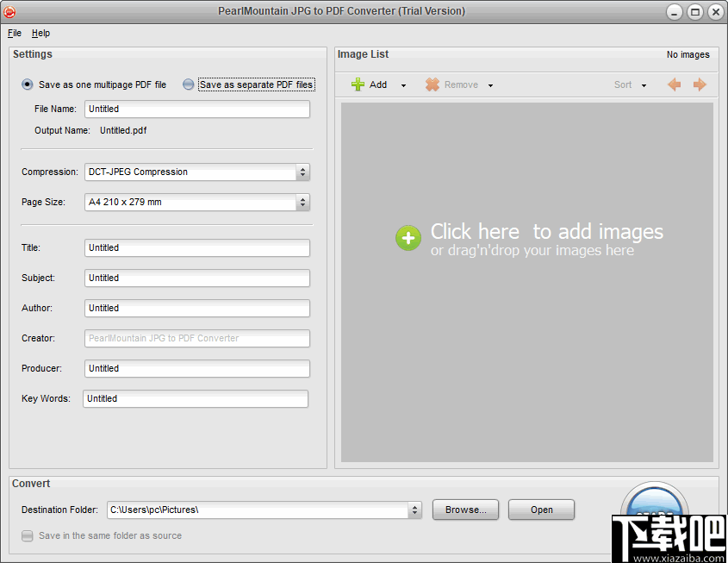Screen dimensions: 728x563
Task: Expand the Add button's dropdown arrow
Action: coord(401,84)
